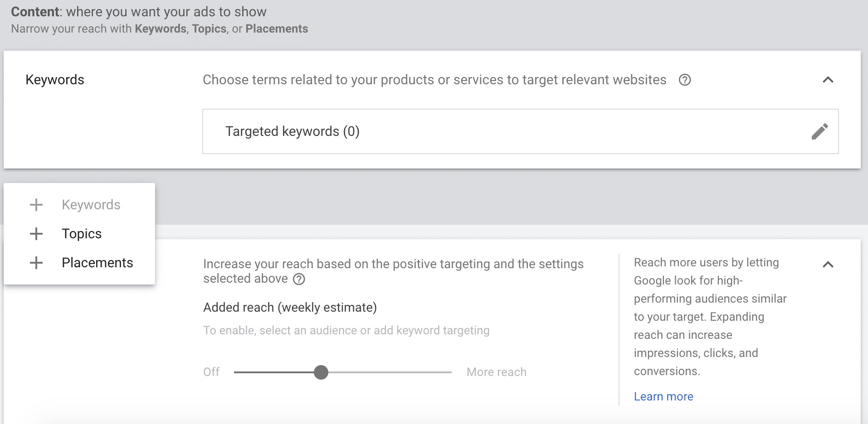Click Off to disable added reach

(211, 371)
